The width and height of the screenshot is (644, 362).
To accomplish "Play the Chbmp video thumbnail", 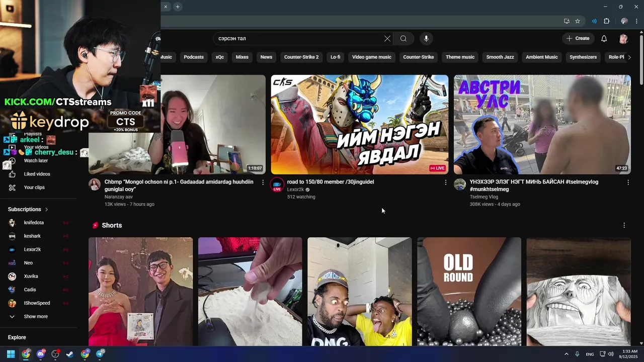I will coord(177,124).
